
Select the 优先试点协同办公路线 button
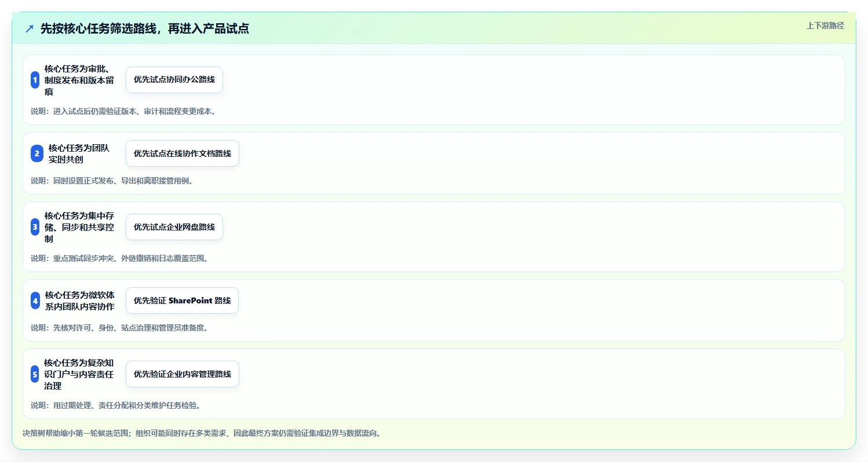tap(174, 80)
